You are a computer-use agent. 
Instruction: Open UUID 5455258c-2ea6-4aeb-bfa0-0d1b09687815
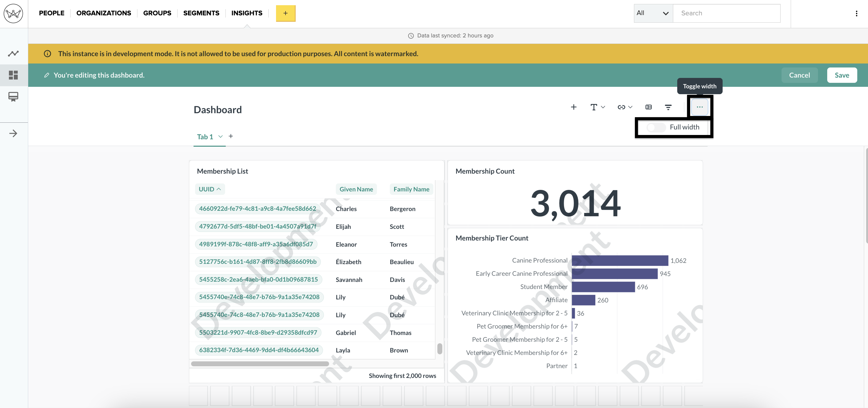click(x=258, y=279)
